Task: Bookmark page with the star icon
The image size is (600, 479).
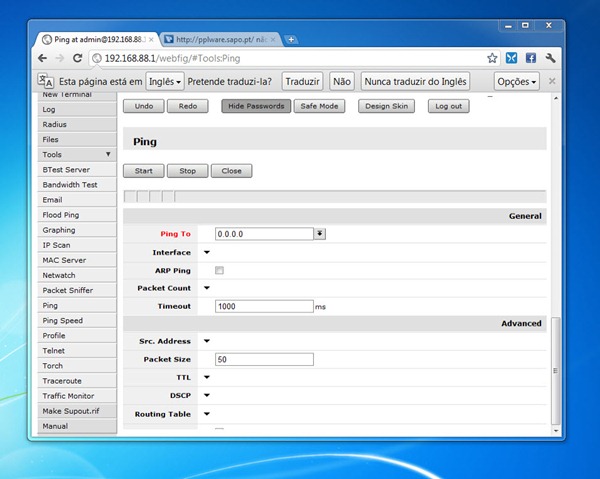Action: (492, 58)
